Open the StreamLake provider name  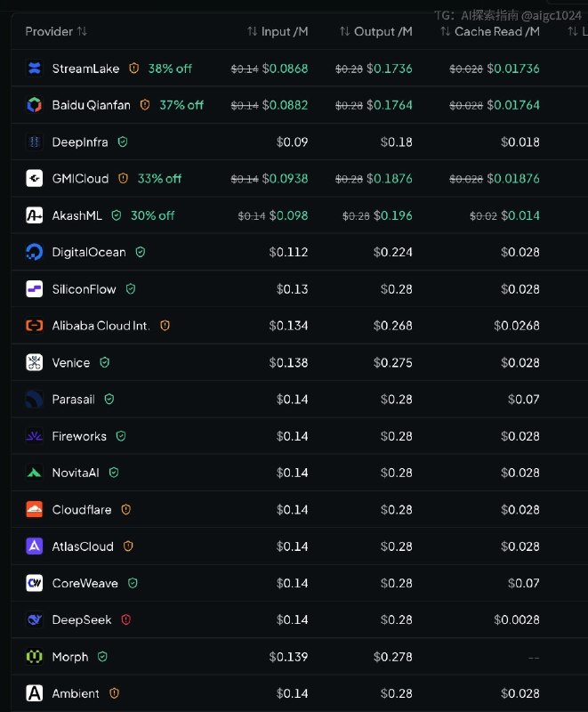click(85, 69)
